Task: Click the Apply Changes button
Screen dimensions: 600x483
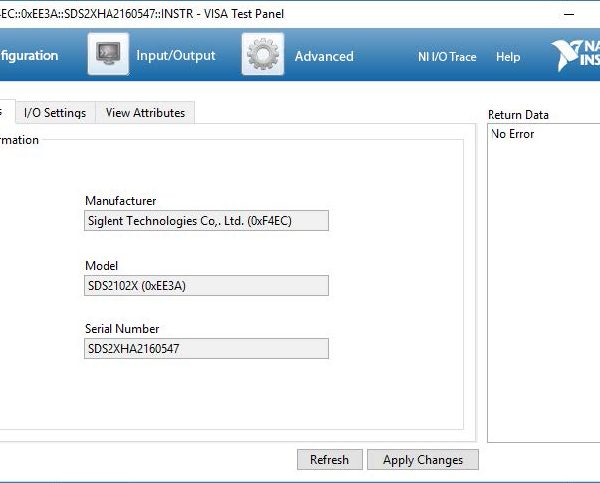Action: [x=423, y=460]
